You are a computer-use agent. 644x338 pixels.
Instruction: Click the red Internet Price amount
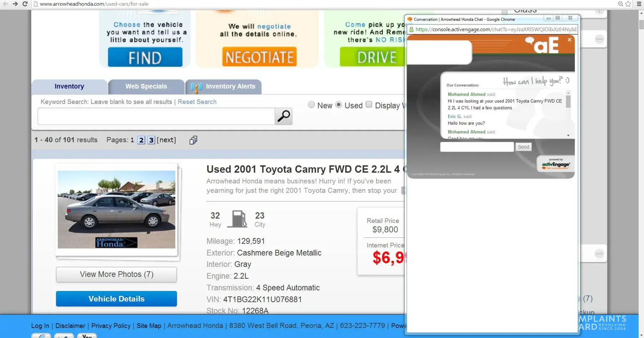[388, 258]
